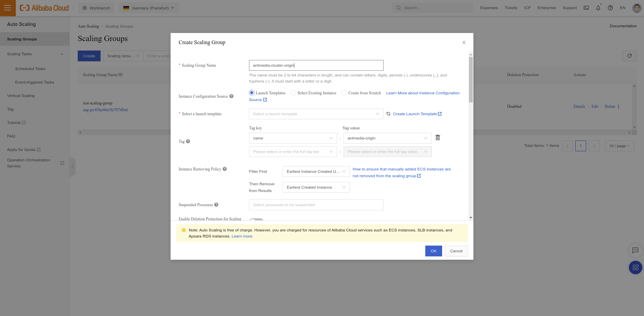Open scaling group ID asg-gw85he46n3fz707tflod
Image resolution: width=644 pixels, height=316 pixels.
click(105, 110)
